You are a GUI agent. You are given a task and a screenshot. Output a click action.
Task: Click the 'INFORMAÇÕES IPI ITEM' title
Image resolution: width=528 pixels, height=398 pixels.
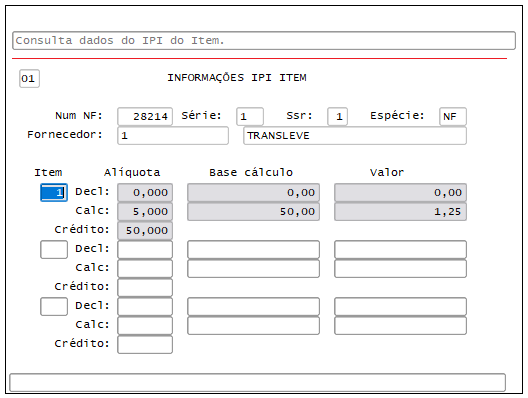[x=237, y=78]
